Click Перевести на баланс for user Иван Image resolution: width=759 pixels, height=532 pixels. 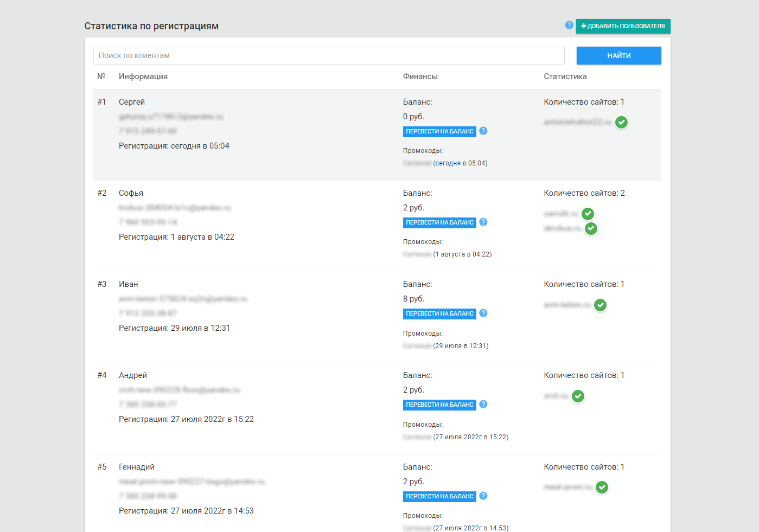point(439,313)
